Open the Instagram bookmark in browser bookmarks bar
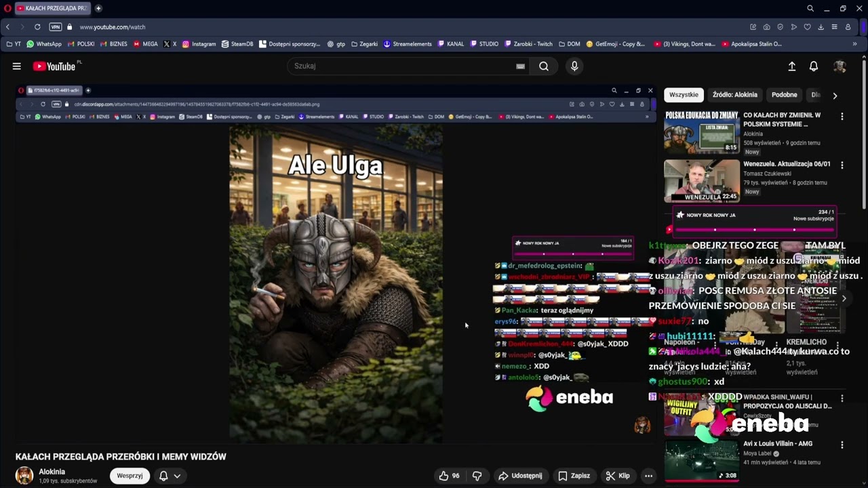 [x=199, y=44]
